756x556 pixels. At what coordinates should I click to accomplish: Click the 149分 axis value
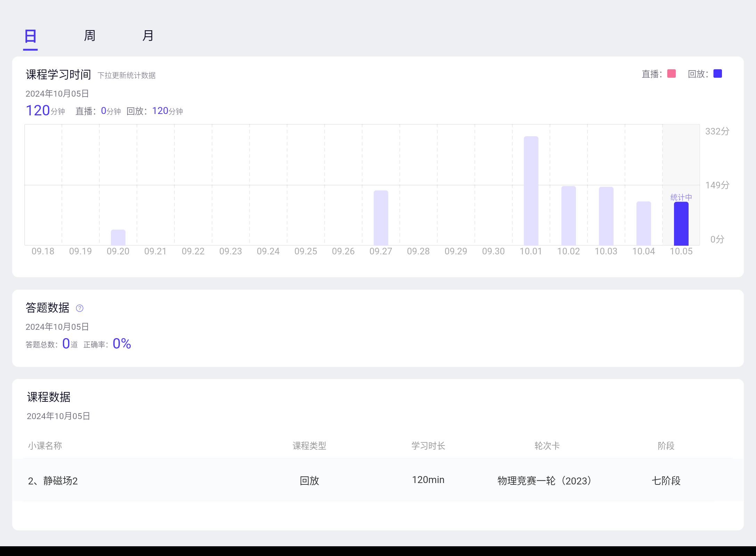coord(717,185)
